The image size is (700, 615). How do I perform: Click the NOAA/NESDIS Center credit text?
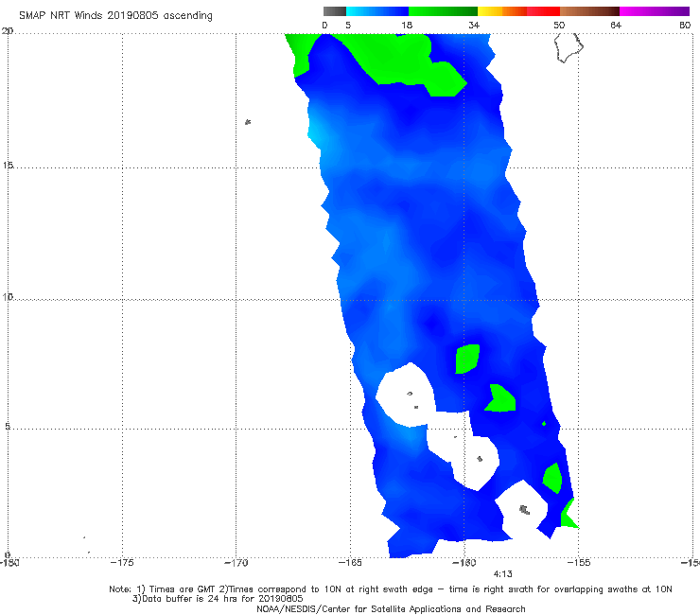(391, 608)
